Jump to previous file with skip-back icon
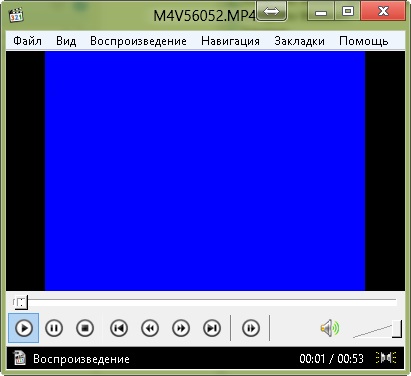Screen dimensions: 411x376 pyautogui.click(x=119, y=328)
